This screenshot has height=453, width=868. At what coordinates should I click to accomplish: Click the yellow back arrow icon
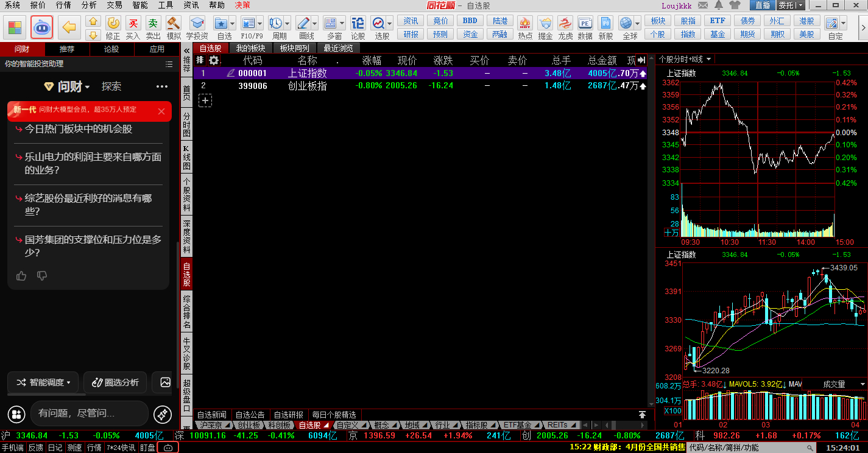click(x=70, y=27)
